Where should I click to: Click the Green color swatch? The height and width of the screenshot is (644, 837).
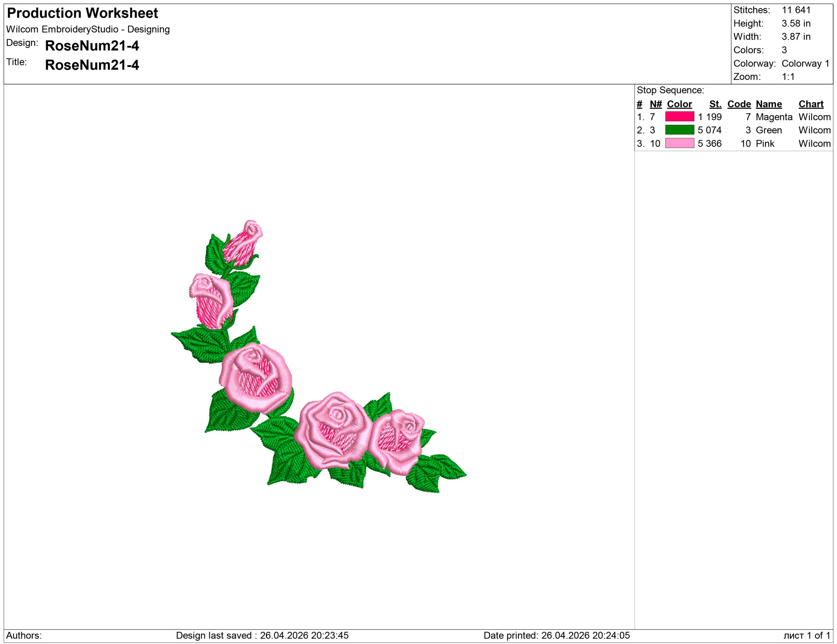click(679, 130)
